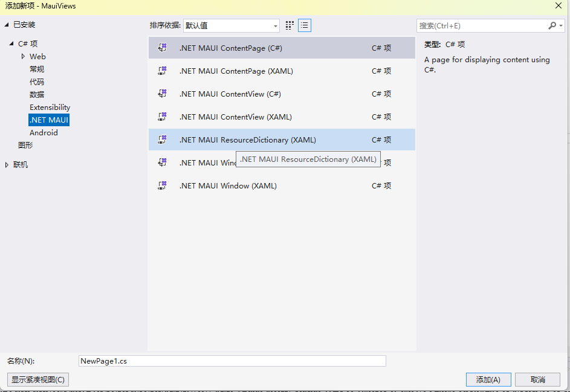570x392 pixels.
Task: Click C# 项 type cell of Window (XAML) row
Action: tap(381, 185)
